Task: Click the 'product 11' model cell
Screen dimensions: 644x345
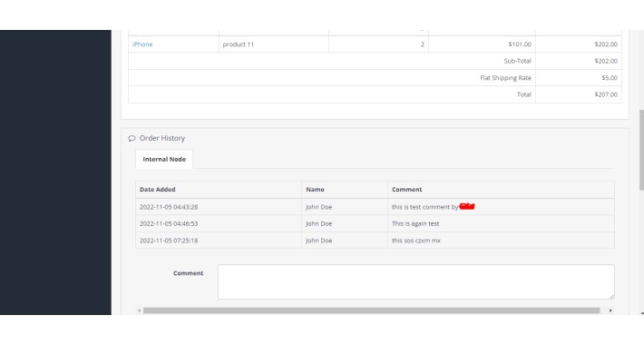Action: tap(239, 44)
